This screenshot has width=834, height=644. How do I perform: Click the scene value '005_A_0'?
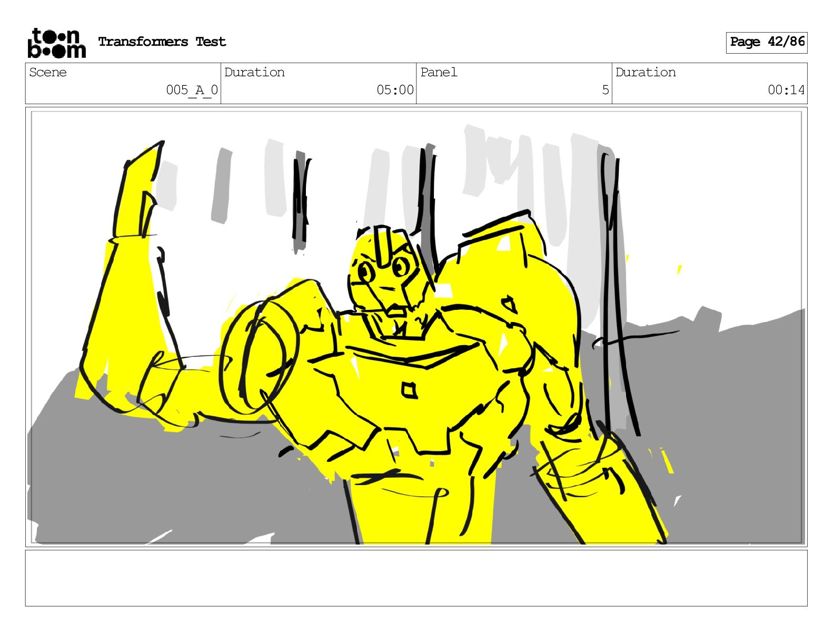click(192, 90)
